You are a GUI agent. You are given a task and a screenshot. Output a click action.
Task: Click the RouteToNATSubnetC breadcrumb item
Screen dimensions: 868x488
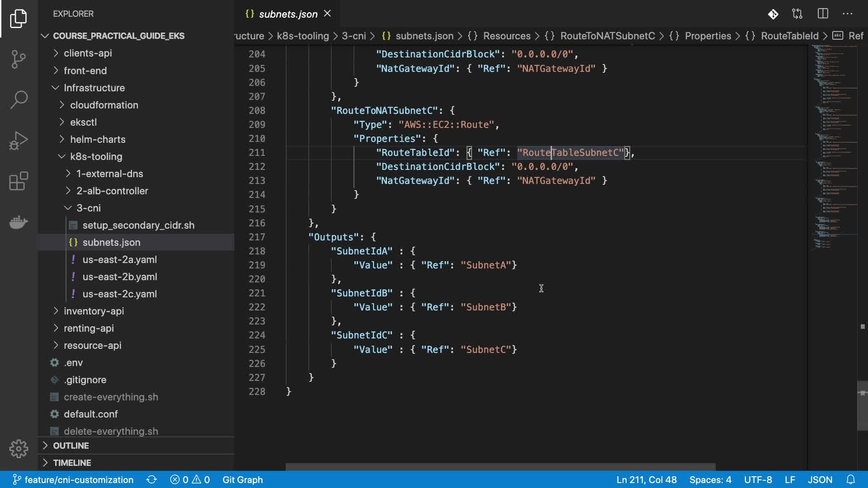[607, 36]
